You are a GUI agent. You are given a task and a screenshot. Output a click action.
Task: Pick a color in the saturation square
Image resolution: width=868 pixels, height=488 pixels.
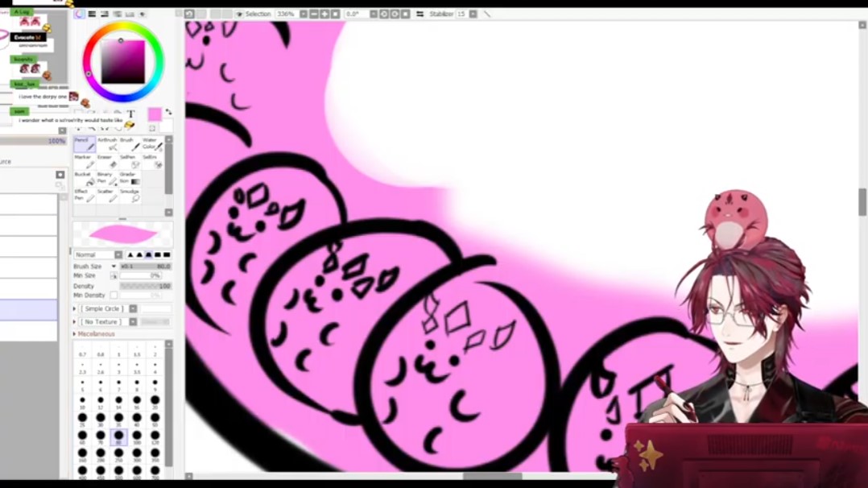[123, 62]
